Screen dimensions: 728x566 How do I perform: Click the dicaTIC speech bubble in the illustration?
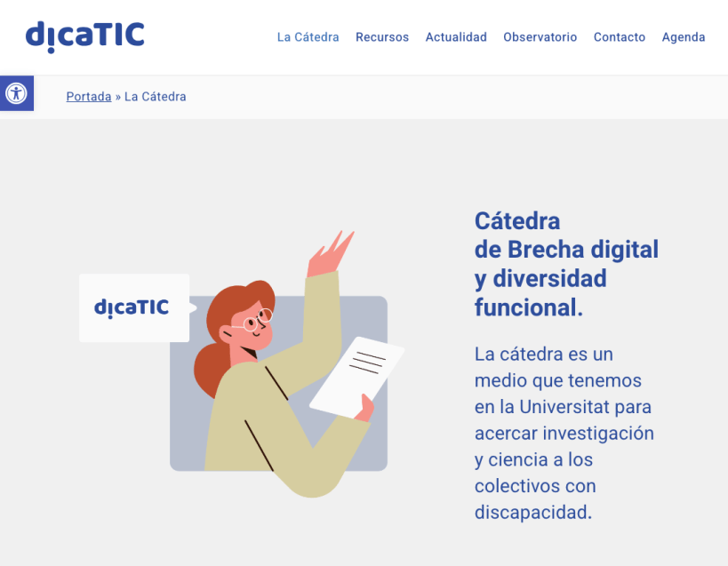(x=133, y=307)
